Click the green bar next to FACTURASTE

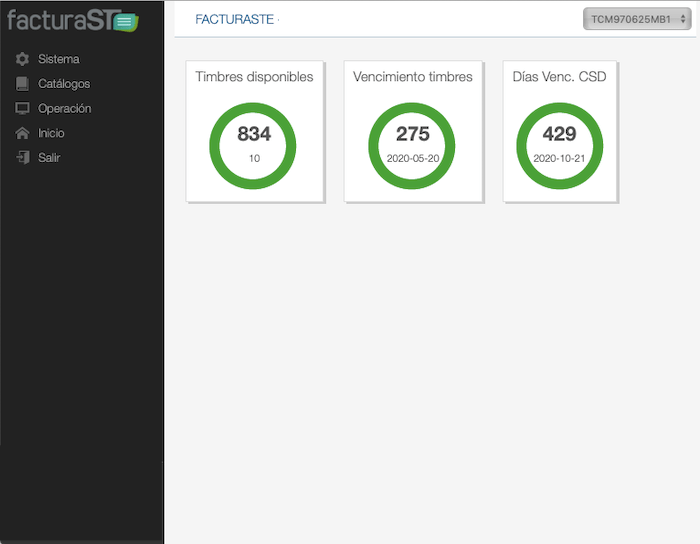[398, 19]
